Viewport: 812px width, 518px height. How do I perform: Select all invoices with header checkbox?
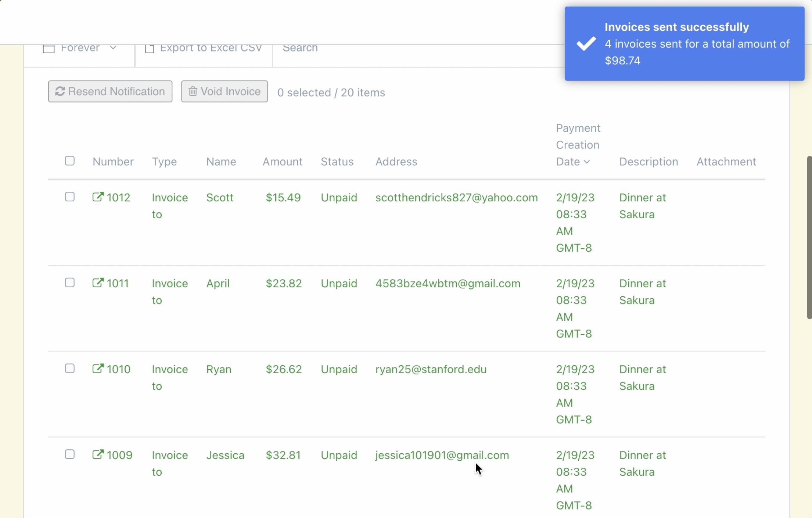click(x=69, y=161)
